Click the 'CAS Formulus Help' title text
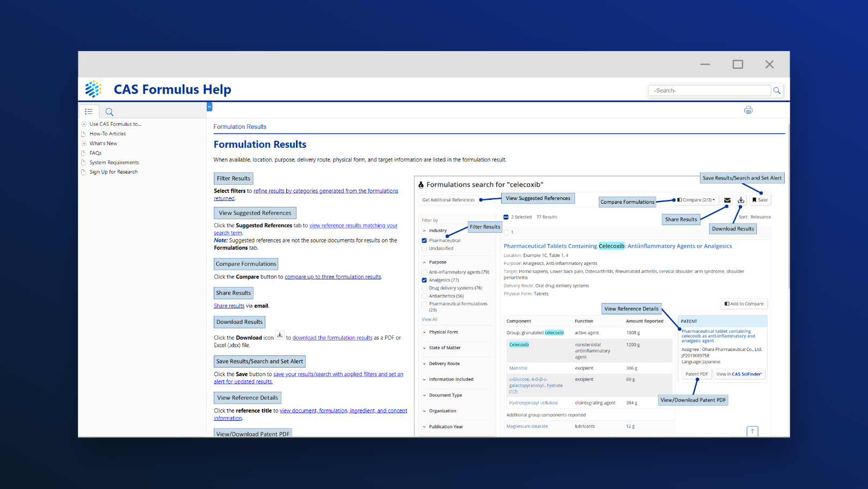 click(172, 89)
